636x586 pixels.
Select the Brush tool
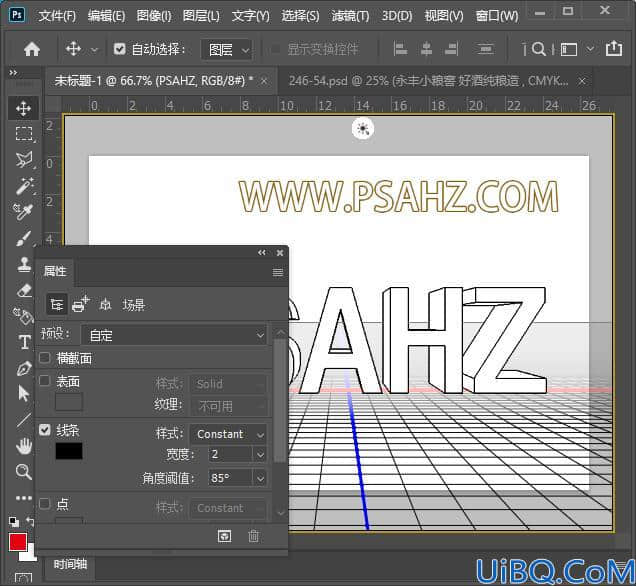pyautogui.click(x=24, y=238)
